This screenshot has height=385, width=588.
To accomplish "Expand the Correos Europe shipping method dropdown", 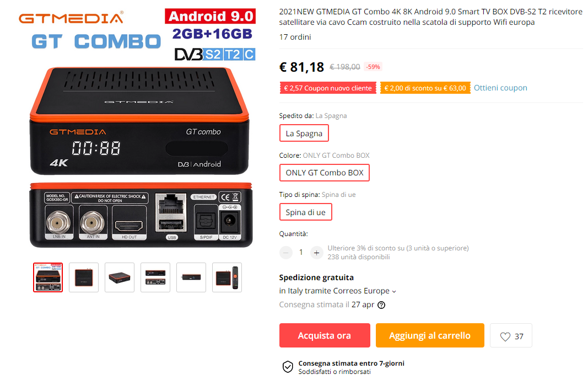I will [394, 292].
